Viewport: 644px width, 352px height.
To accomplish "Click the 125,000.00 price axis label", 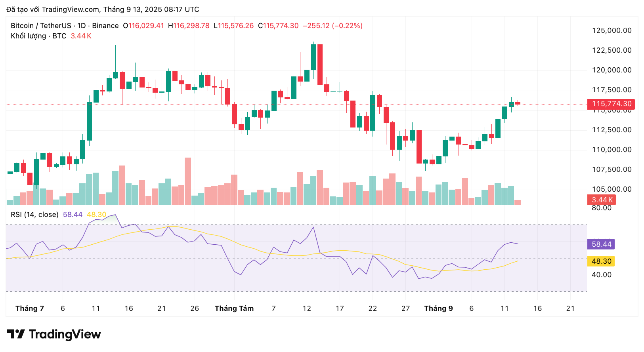I will pos(612,30).
